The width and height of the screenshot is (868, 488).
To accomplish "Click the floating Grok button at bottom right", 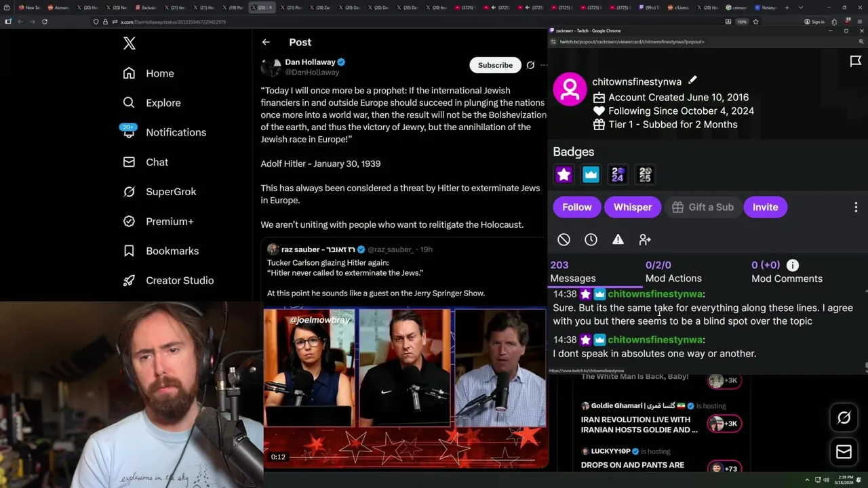I will pos(844,418).
